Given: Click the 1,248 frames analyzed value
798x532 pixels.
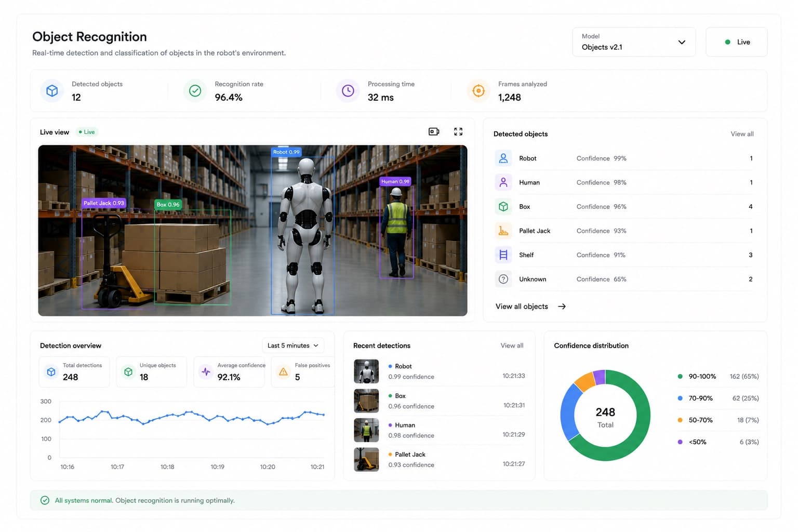Looking at the screenshot, I should click(509, 97).
